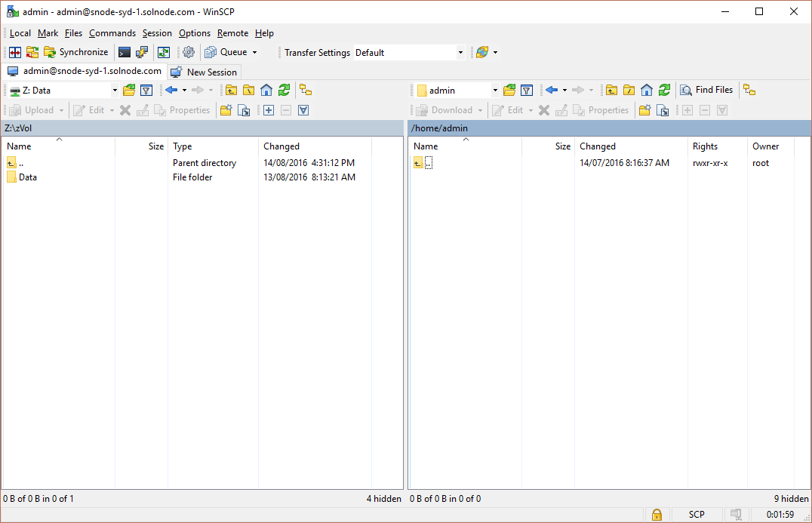The image size is (812, 523).
Task: Open the Synchronize dialog
Action: click(x=76, y=52)
